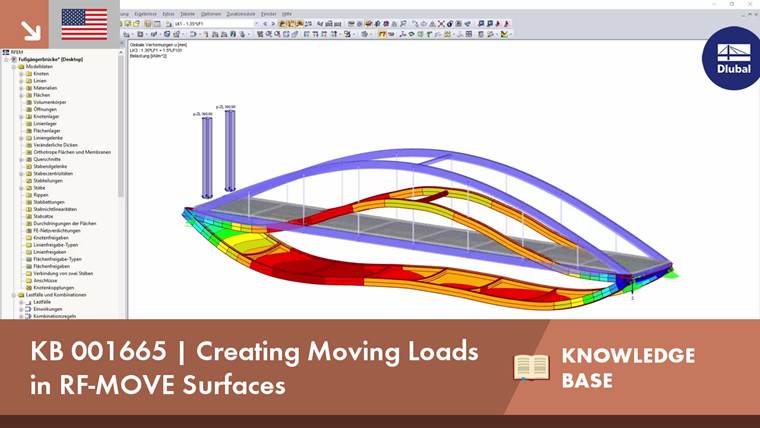Expand the Liniengelenke tree node
This screenshot has height=428, width=760.
(x=21, y=138)
